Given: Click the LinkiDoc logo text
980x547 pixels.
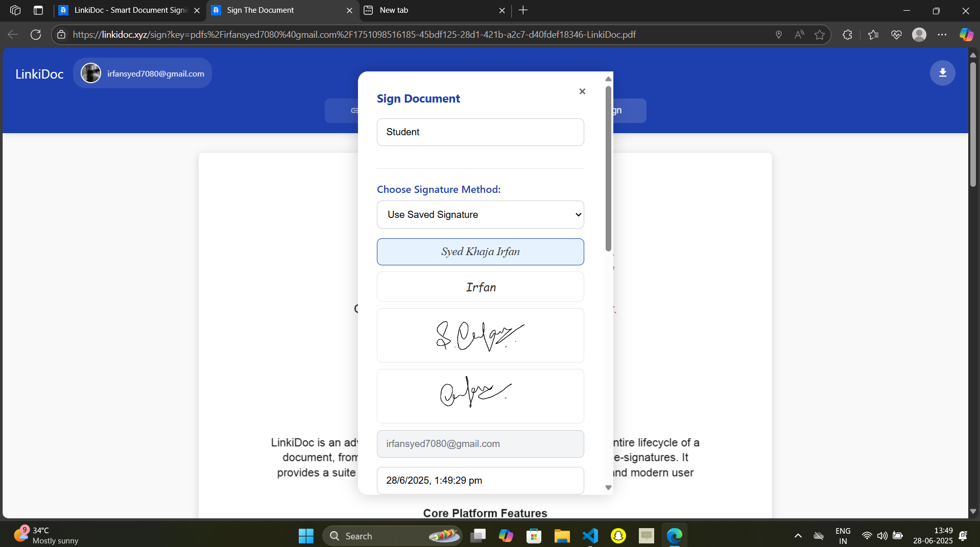Looking at the screenshot, I should coord(39,74).
